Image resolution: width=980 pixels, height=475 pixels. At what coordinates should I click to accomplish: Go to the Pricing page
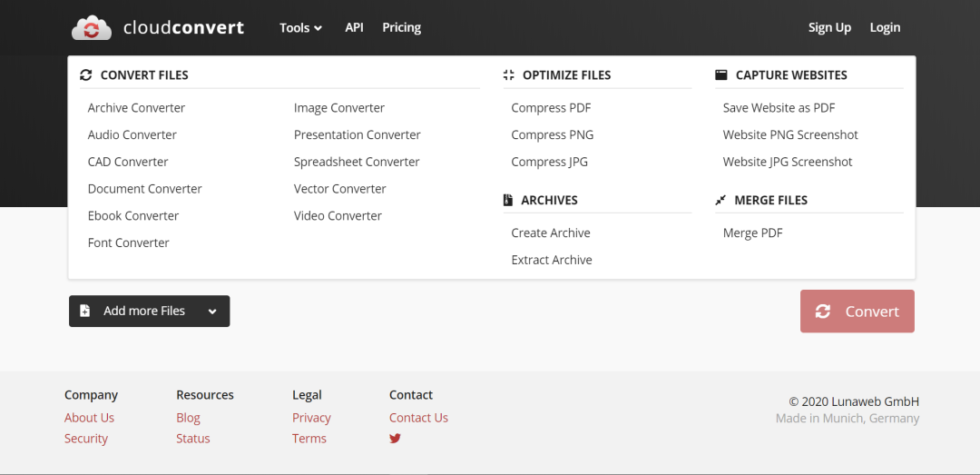tap(401, 27)
